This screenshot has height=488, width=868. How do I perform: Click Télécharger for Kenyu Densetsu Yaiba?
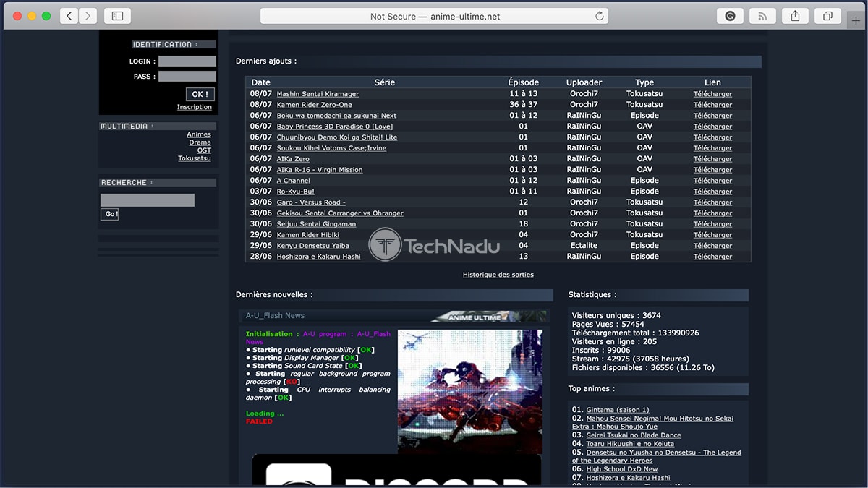point(712,246)
